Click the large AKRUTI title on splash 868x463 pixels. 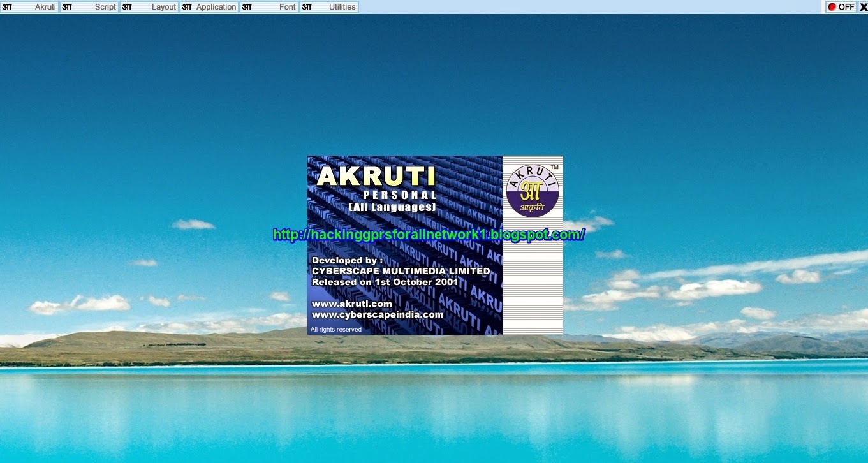point(376,177)
